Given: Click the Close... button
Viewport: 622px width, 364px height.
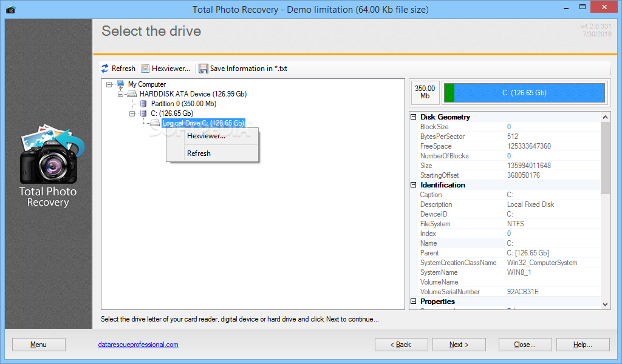Looking at the screenshot, I should [525, 345].
